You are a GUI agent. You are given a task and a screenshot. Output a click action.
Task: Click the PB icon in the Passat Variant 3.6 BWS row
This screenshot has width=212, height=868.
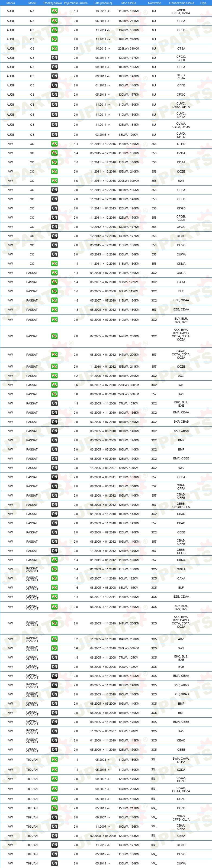tap(54, 648)
